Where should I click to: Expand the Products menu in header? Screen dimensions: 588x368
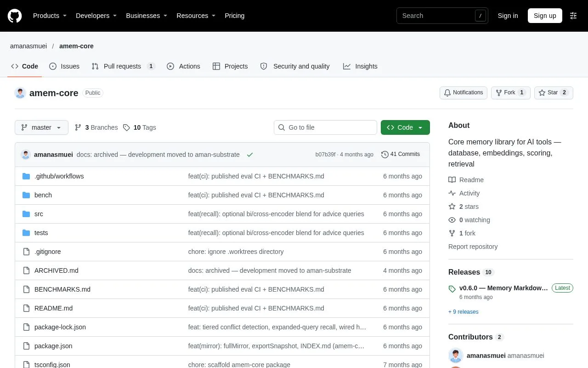click(x=50, y=16)
